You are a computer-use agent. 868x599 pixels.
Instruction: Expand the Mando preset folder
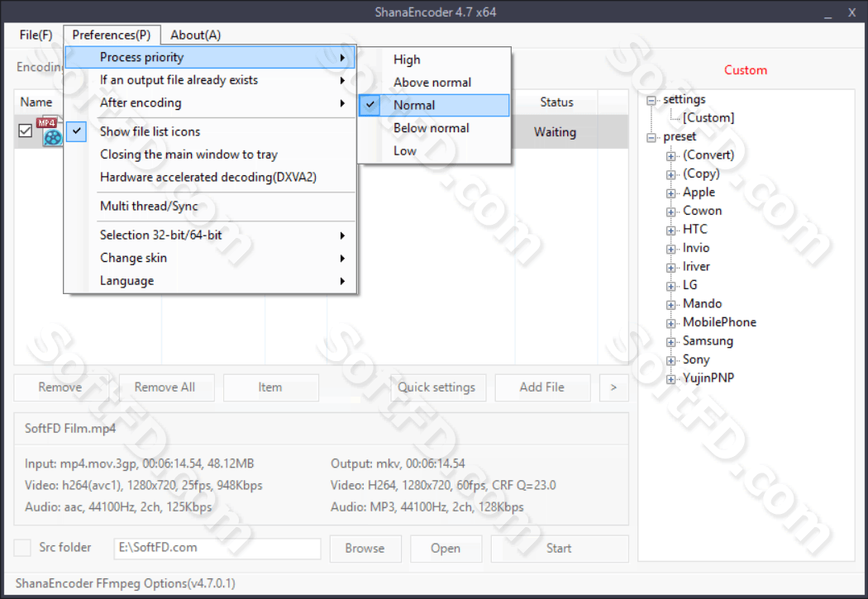(671, 305)
